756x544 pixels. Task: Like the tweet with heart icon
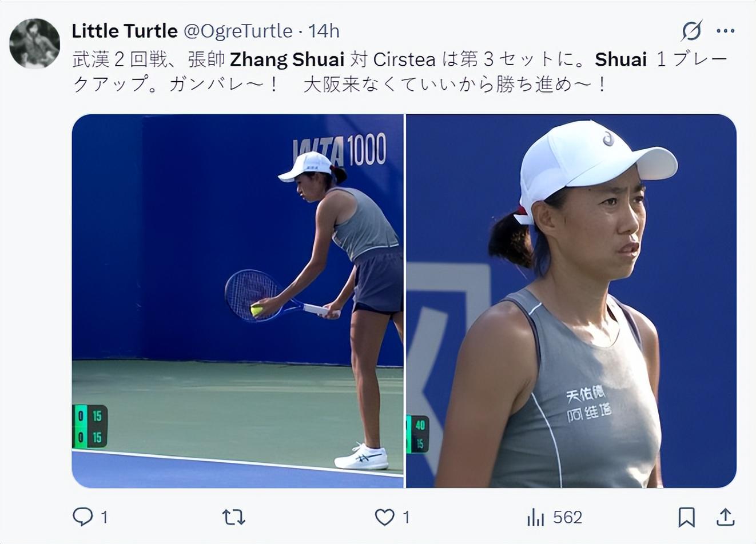coord(384,517)
